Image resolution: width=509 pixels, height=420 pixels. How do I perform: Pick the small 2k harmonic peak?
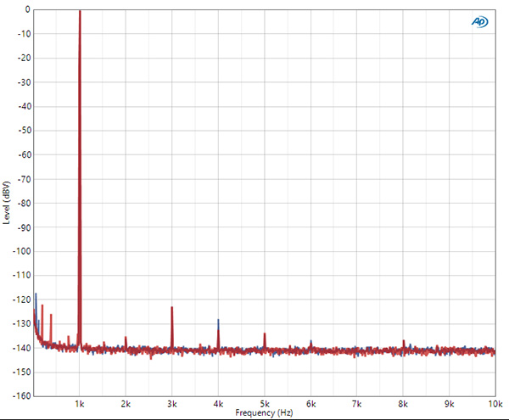[x=126, y=338]
